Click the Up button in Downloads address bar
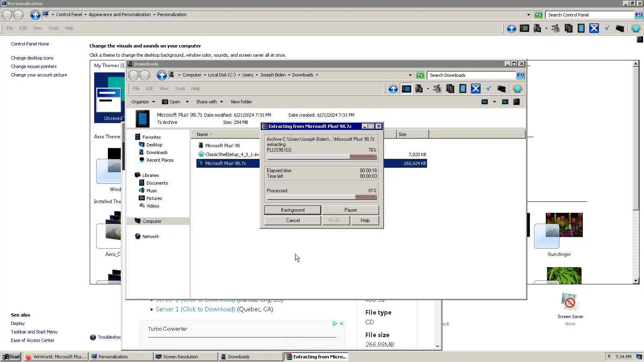644x362 pixels. tap(161, 75)
